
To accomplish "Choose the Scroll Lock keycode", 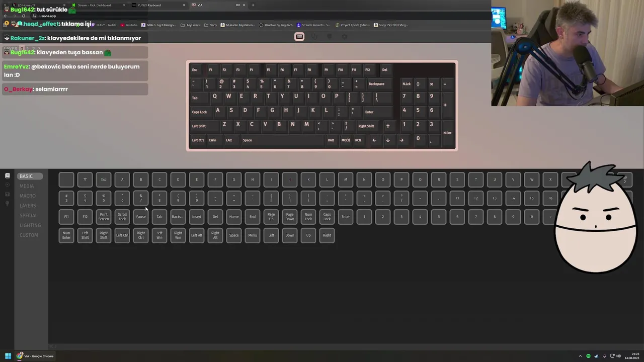I will coord(122,217).
